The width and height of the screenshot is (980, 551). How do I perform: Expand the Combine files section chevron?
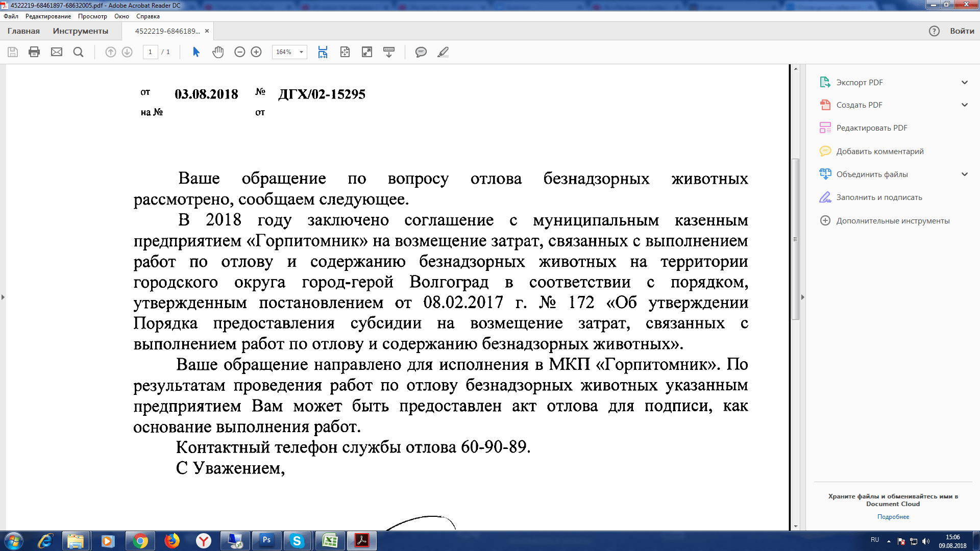tap(964, 174)
